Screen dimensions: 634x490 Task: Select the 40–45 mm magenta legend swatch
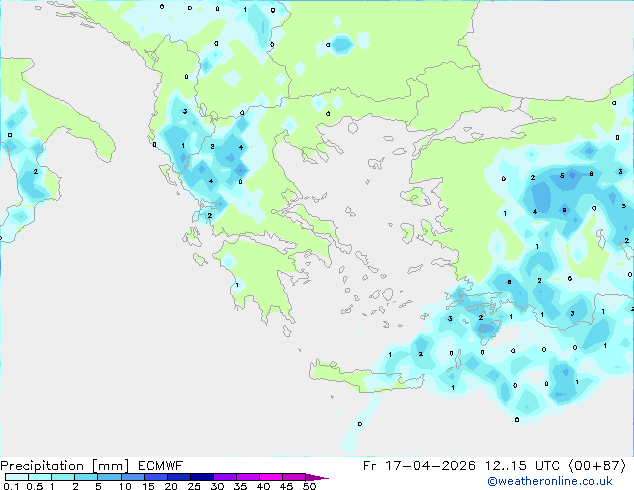[x=271, y=477]
